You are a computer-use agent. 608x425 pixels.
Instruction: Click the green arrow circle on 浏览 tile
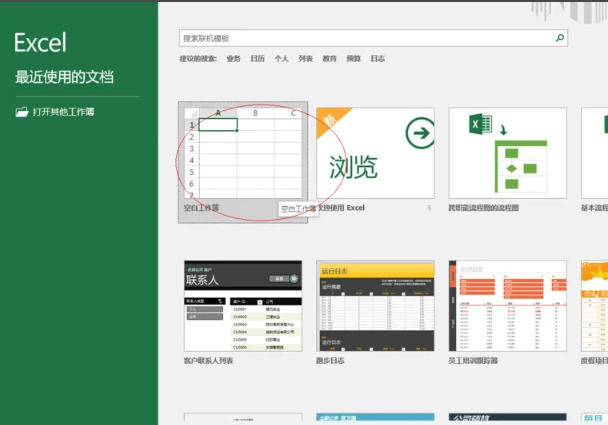(420, 133)
